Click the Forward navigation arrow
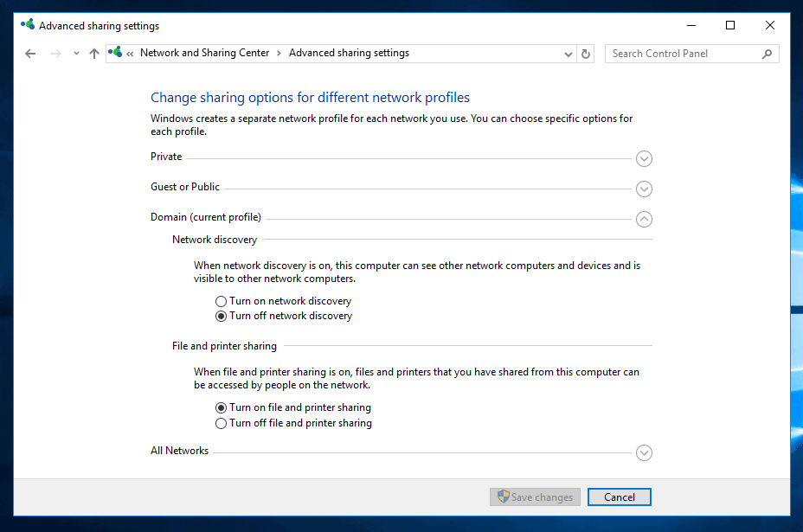The height and width of the screenshot is (532, 803). (x=56, y=54)
